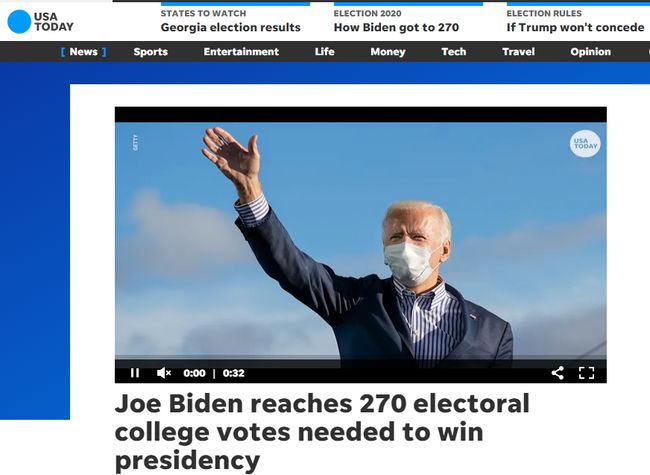Open the Sports section
The width and height of the screenshot is (650, 475).
pyautogui.click(x=150, y=52)
